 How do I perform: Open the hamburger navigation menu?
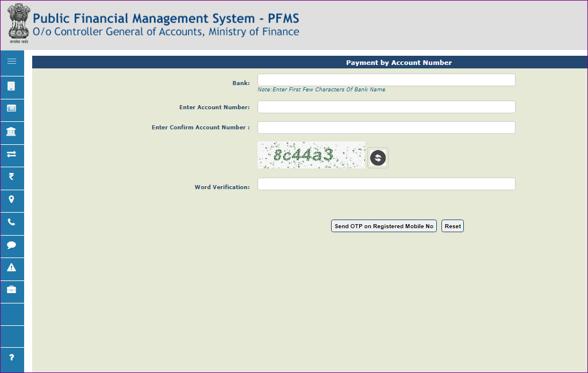(x=12, y=63)
